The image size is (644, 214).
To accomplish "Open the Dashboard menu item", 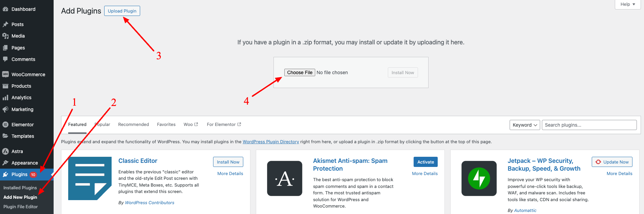I will coord(27,9).
